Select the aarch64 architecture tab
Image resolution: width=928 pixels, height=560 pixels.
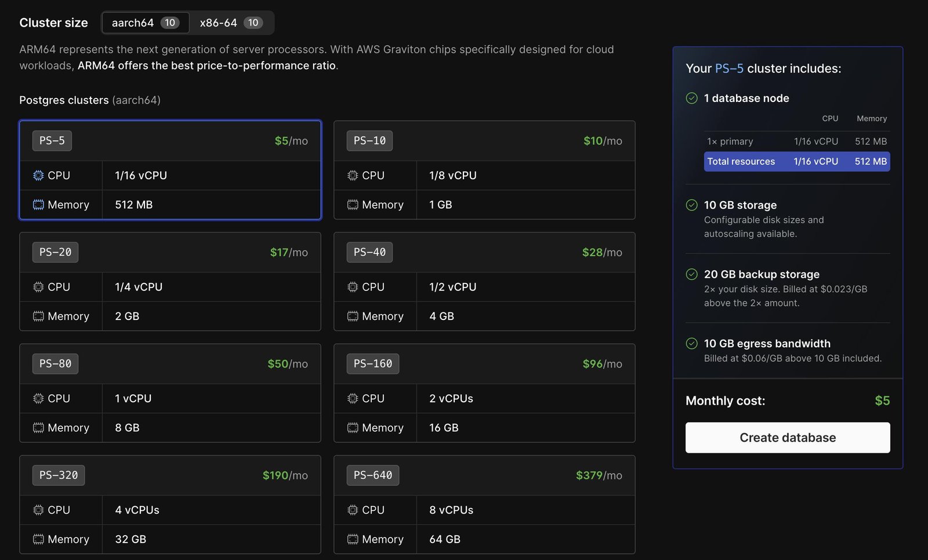pos(144,23)
